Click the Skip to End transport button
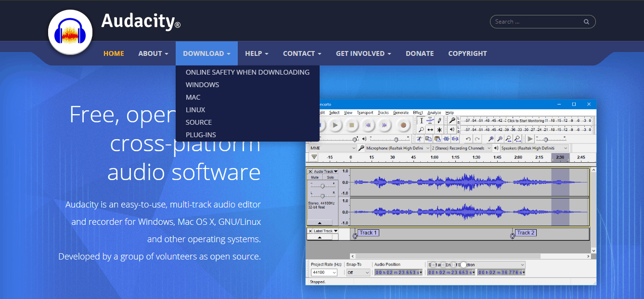 click(385, 125)
